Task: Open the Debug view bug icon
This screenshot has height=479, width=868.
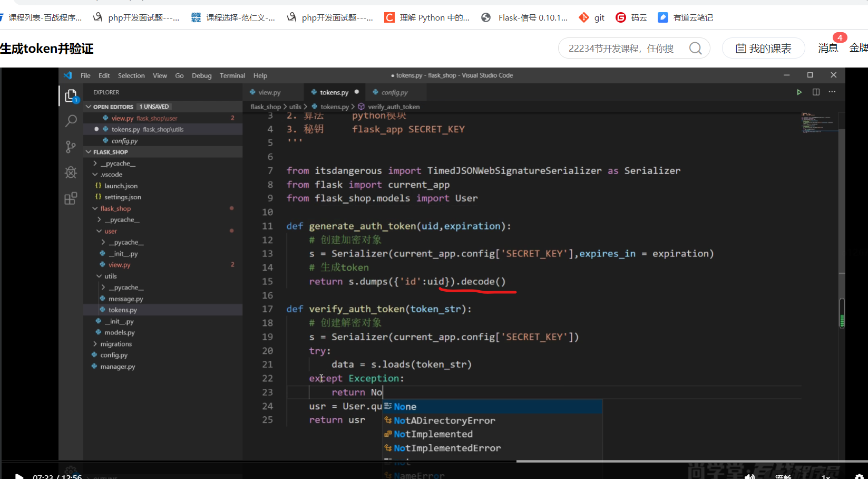Action: tap(71, 173)
